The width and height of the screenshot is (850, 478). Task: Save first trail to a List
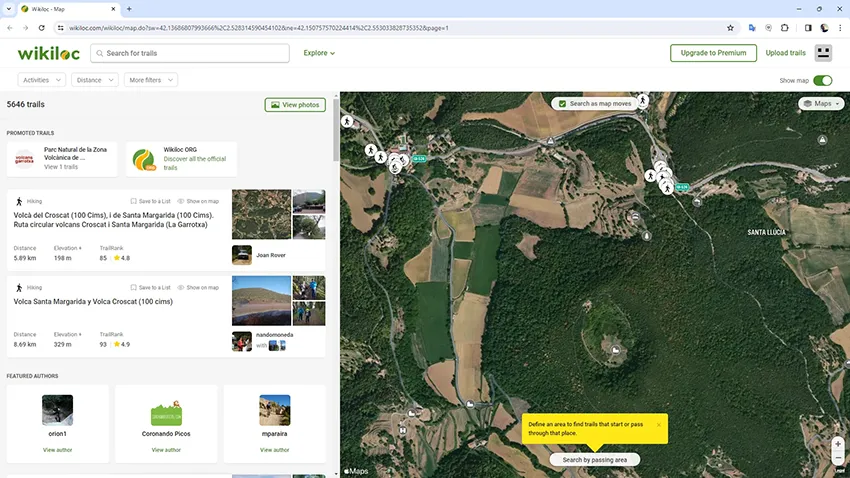tap(150, 201)
